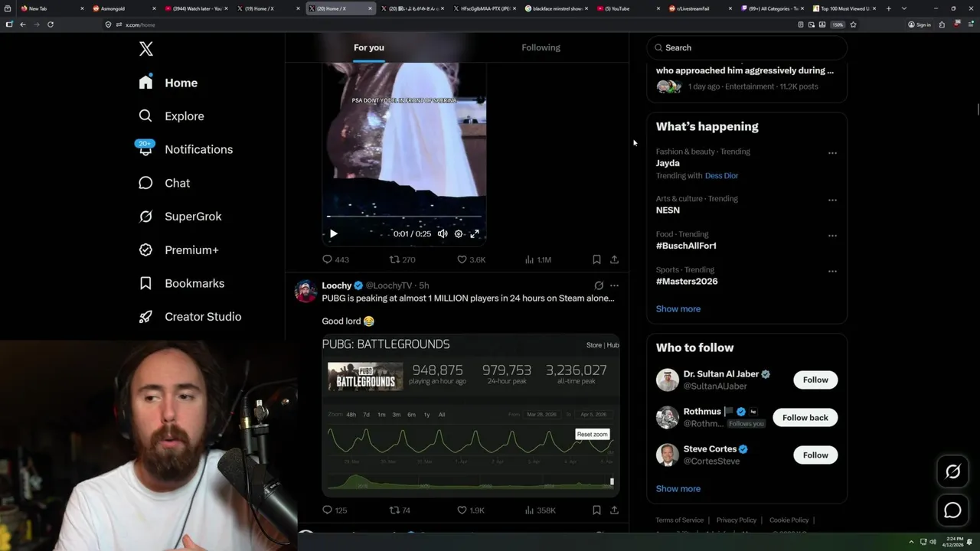Follow Dr. Sultan Al Jaber
The width and height of the screenshot is (980, 551).
pos(815,380)
